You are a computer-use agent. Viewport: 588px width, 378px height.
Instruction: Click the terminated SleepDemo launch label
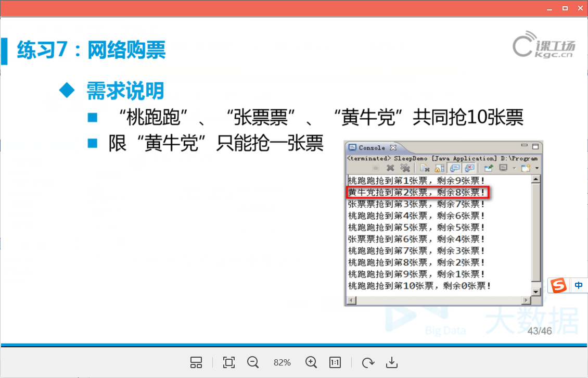pos(442,158)
